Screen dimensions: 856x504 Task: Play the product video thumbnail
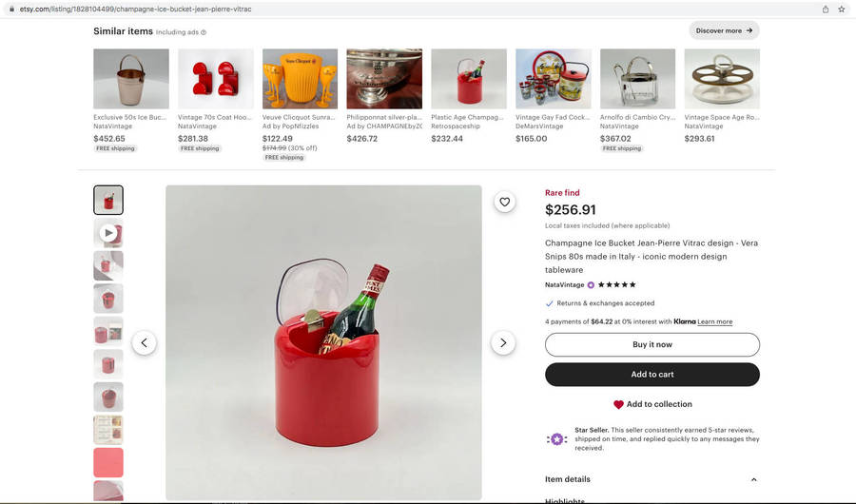(x=108, y=233)
